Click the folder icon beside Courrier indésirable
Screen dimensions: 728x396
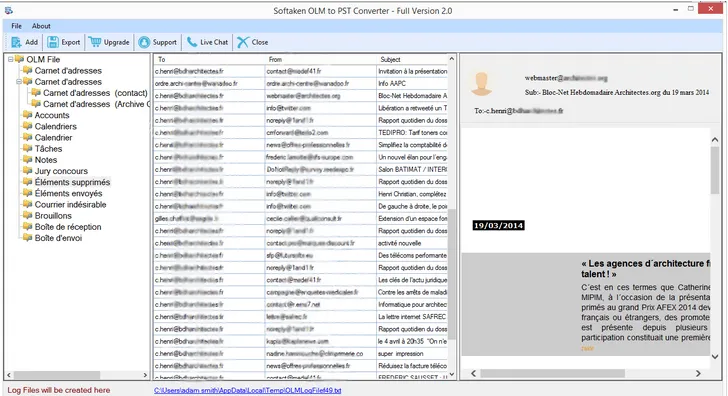click(x=27, y=204)
